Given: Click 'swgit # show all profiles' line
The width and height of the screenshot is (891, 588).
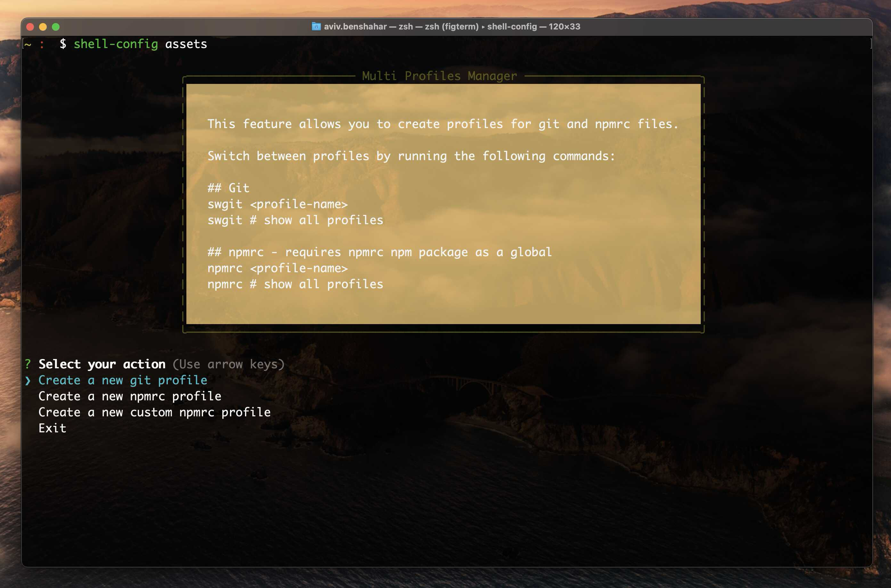Looking at the screenshot, I should (296, 220).
